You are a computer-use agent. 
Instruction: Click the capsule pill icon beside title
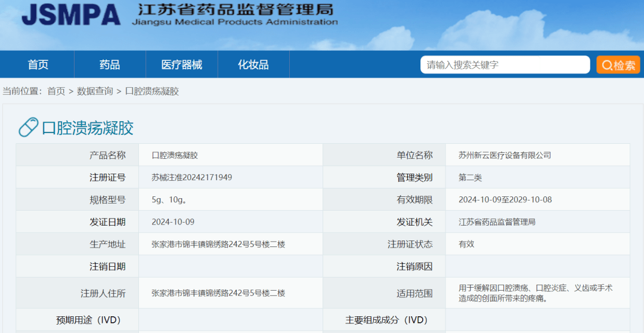coord(28,128)
